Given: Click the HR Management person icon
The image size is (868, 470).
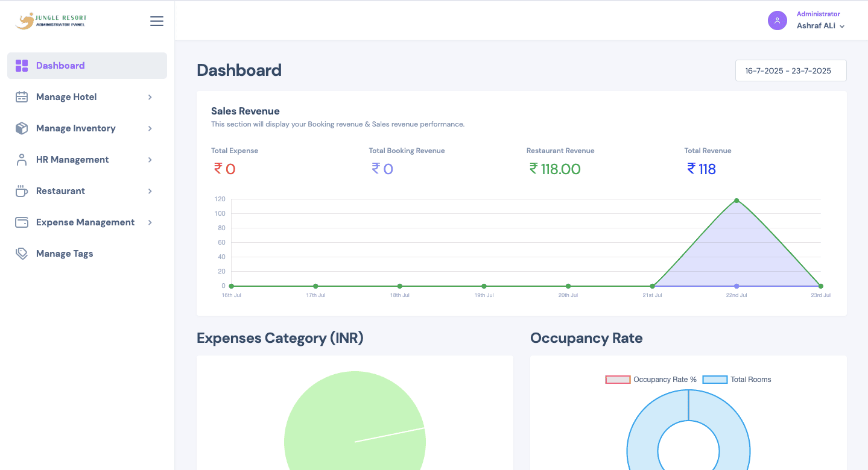Looking at the screenshot, I should (x=22, y=160).
